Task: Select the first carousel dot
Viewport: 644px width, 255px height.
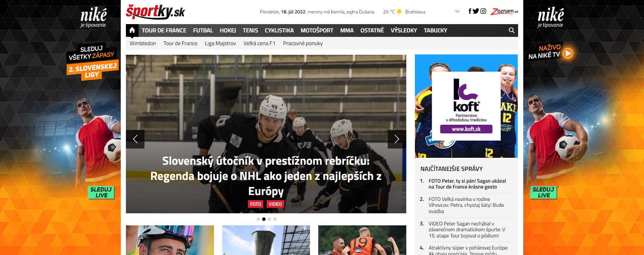Action: (258, 219)
